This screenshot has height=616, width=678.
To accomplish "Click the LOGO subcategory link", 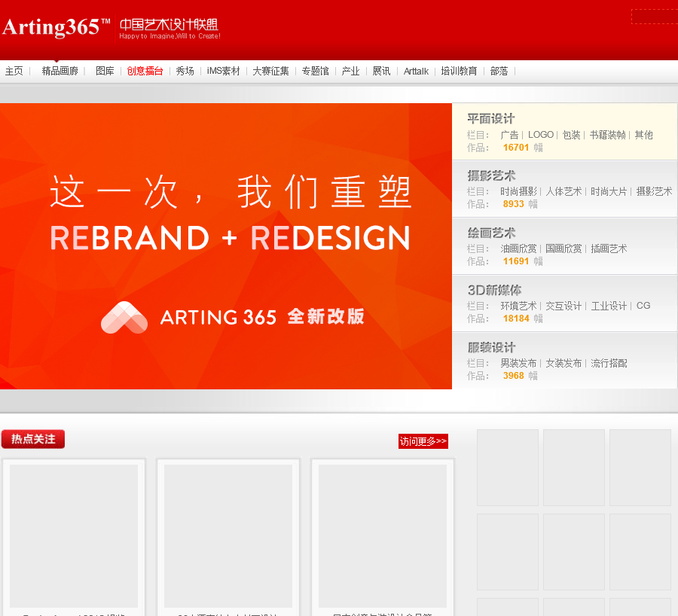I will pos(540,135).
